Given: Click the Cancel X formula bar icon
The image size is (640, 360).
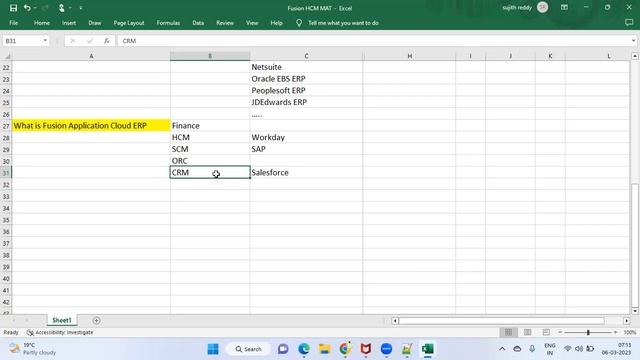Looking at the screenshot, I should pos(72,41).
